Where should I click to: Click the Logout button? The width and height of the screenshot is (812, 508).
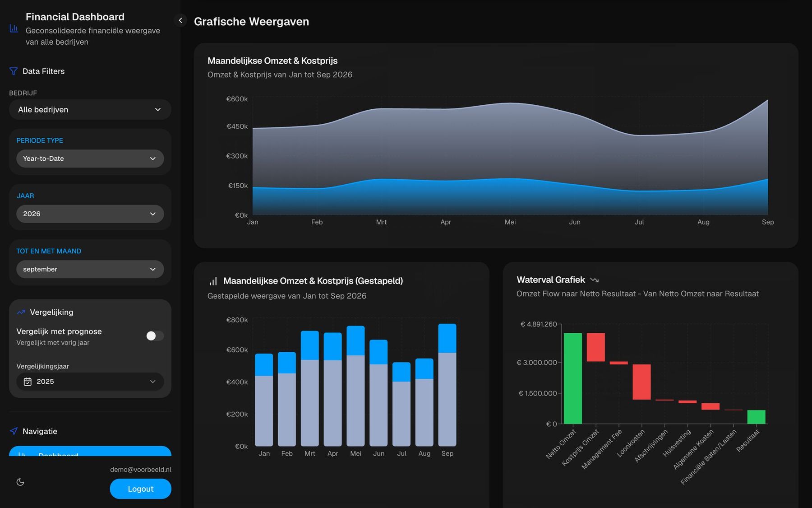140,489
